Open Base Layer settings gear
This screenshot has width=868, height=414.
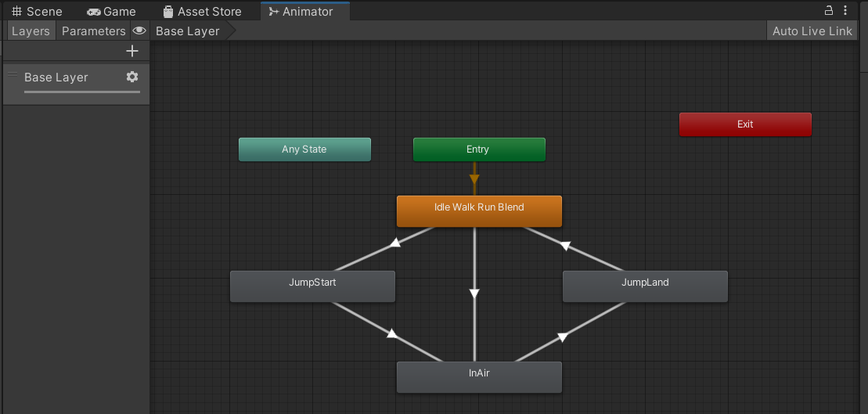pos(132,77)
